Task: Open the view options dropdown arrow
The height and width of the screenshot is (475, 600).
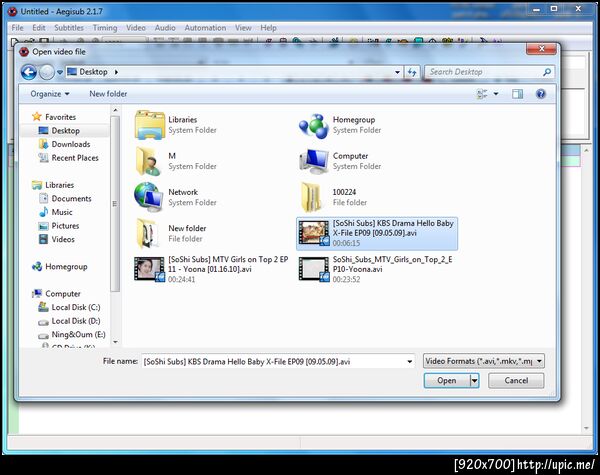Action: [x=496, y=94]
